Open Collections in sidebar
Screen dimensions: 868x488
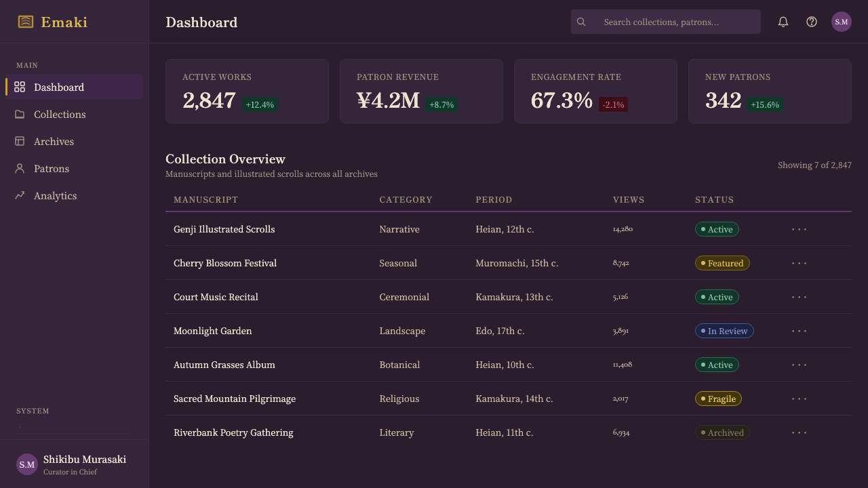pyautogui.click(x=75, y=114)
